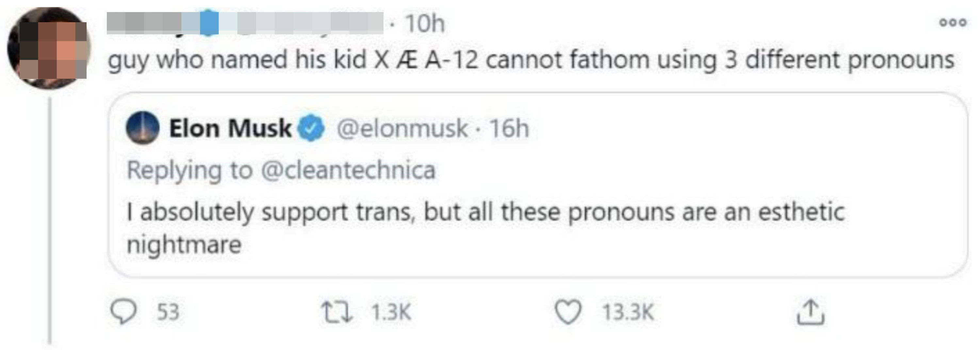
Task: Click the 1.3K retweets count
Action: point(391,312)
